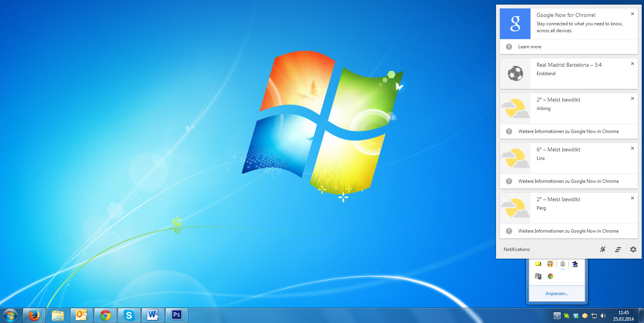644x323 pixels.
Task: Open Skype from the taskbar
Action: (x=129, y=315)
